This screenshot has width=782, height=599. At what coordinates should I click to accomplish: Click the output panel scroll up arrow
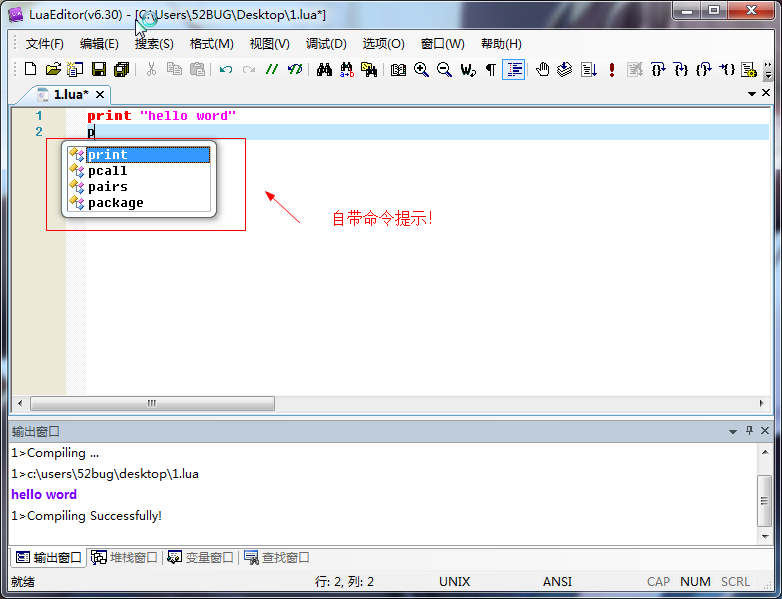point(765,452)
